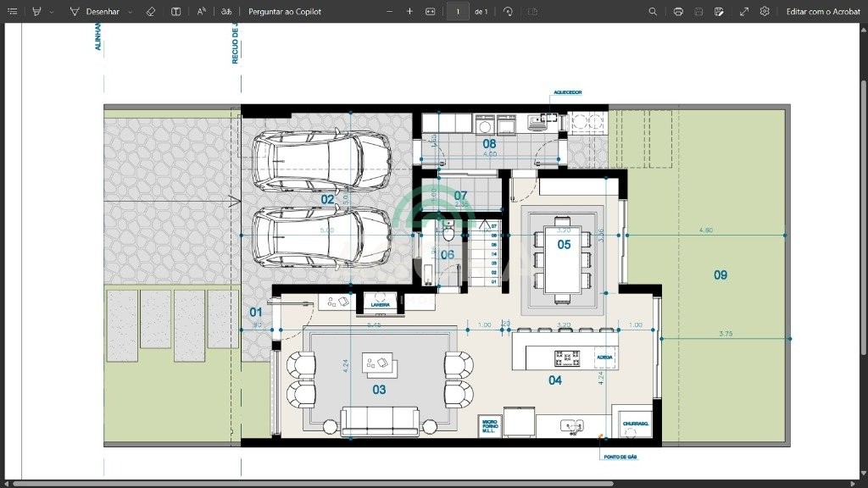This screenshot has width=868, height=488.
Task: Zoom in with the plus button
Action: click(x=409, y=12)
